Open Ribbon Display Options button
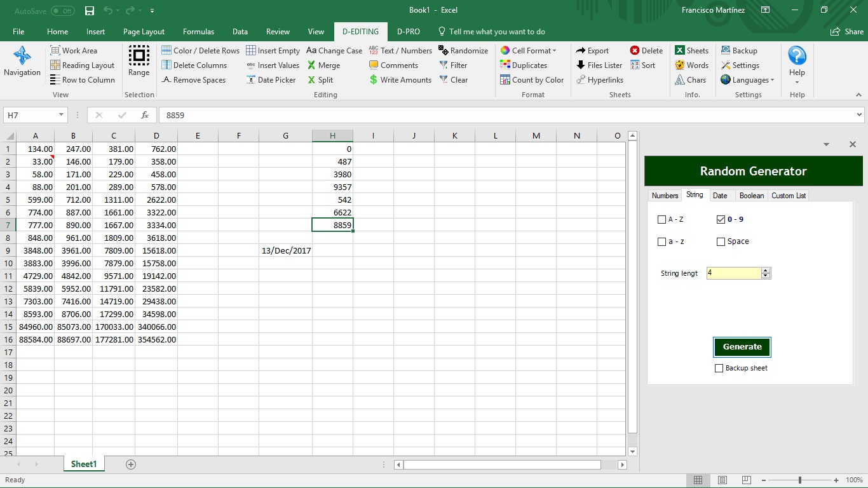 pos(766,10)
